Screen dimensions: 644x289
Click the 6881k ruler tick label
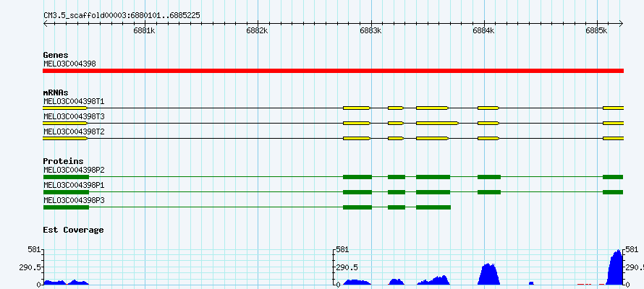(144, 31)
